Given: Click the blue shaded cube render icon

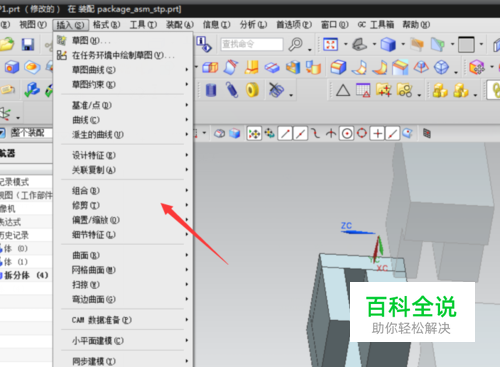Looking at the screenshot, I should pos(388,44).
